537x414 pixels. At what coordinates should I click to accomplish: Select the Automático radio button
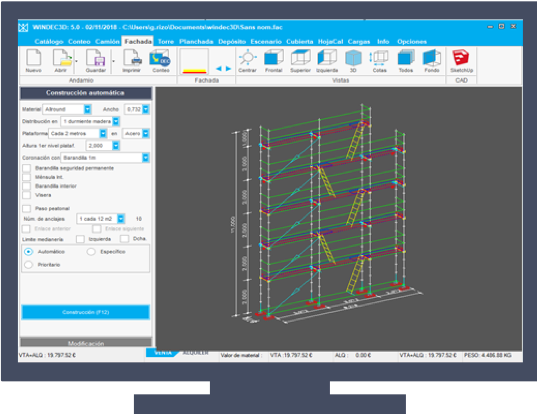pos(28,252)
